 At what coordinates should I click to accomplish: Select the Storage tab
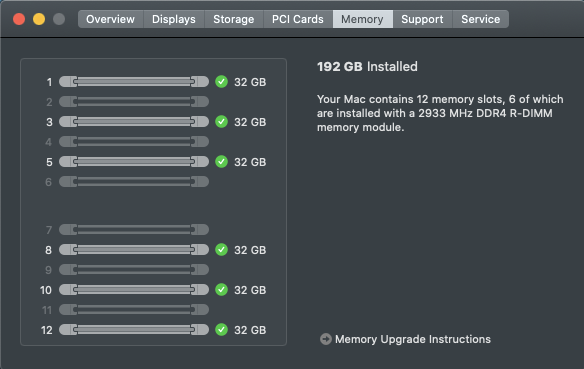[x=234, y=19]
